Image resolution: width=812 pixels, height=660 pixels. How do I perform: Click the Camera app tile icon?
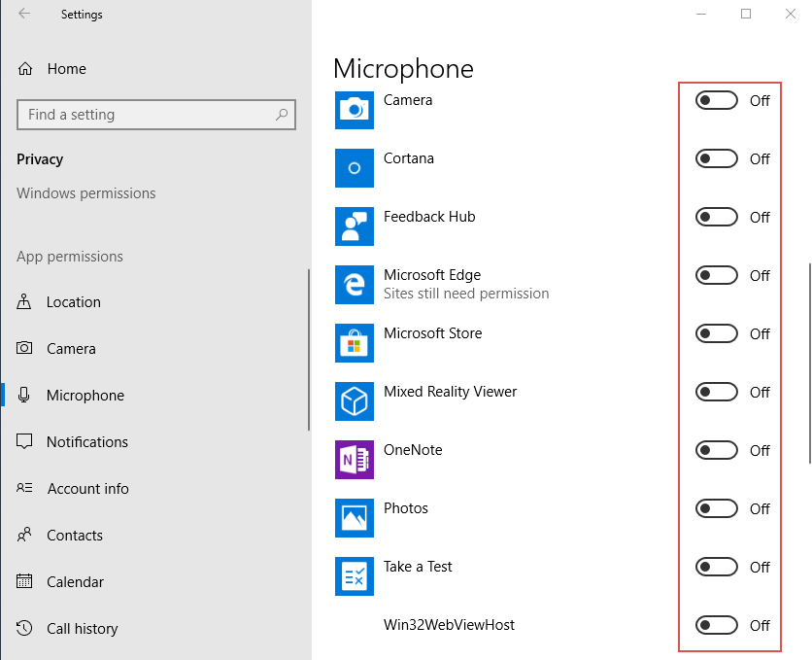click(355, 110)
